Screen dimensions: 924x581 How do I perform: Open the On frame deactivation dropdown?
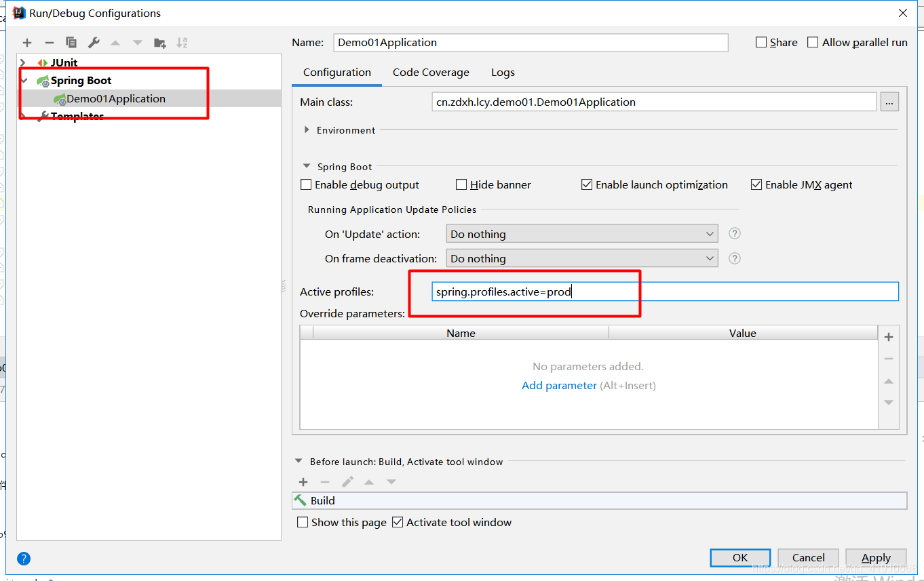(x=582, y=258)
